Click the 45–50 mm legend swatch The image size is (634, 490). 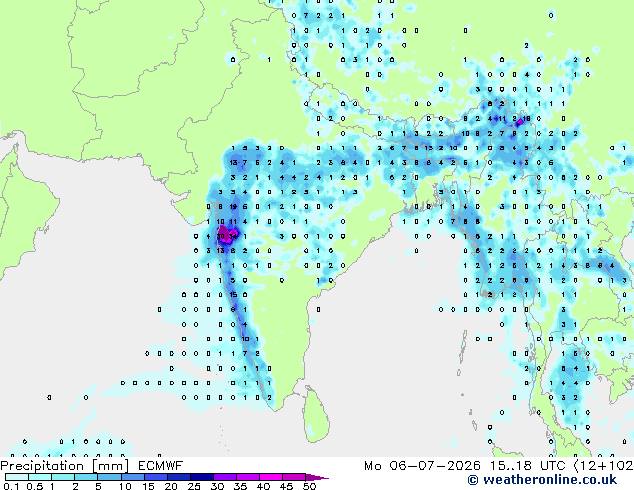294,477
